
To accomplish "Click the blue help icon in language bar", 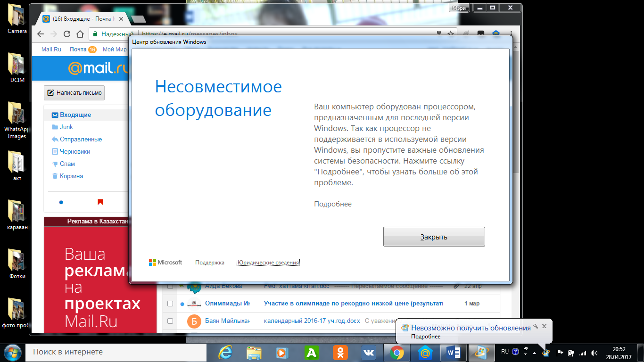I will click(x=515, y=352).
